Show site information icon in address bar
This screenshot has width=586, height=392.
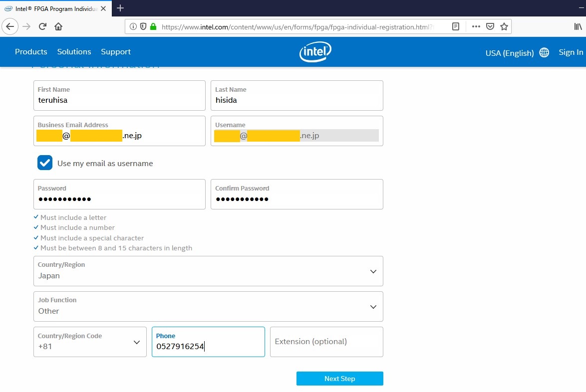pos(133,26)
